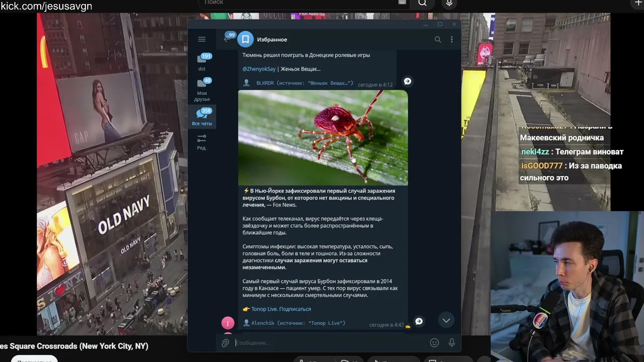Open the Ред. folder editor
644x362 pixels.
[x=202, y=142]
